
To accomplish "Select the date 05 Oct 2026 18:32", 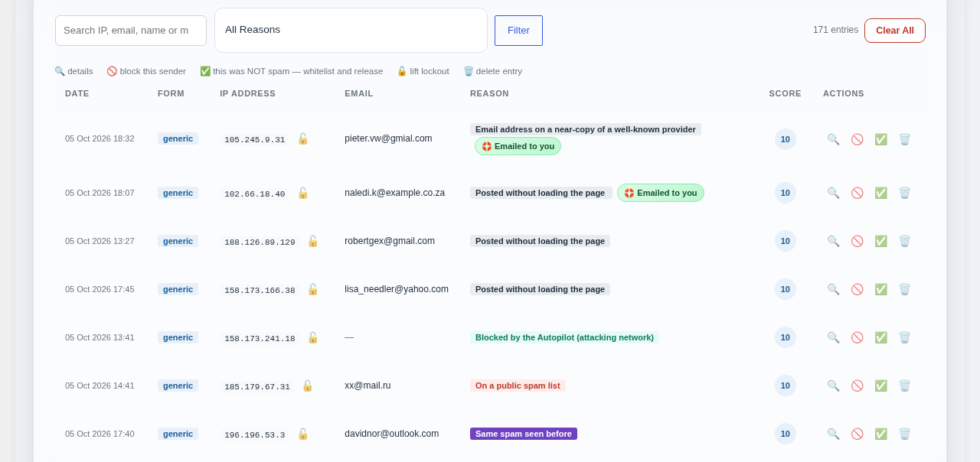I will pyautogui.click(x=100, y=138).
